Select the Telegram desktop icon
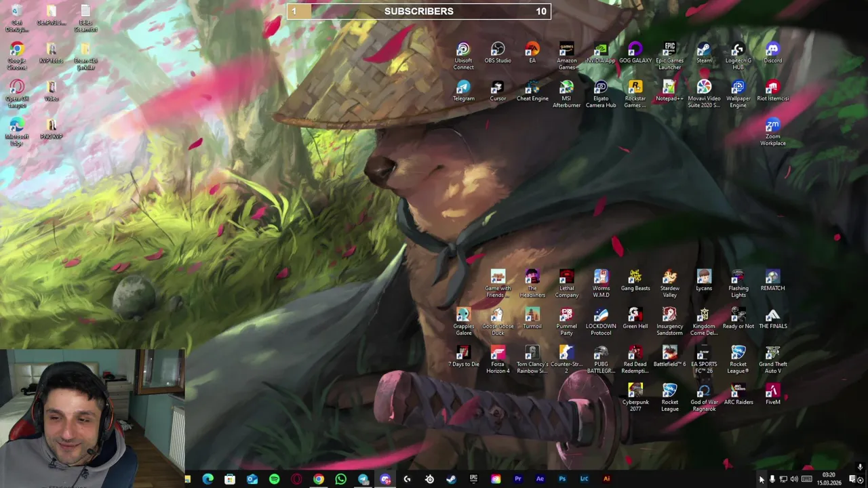The width and height of the screenshot is (868, 488). (x=463, y=91)
